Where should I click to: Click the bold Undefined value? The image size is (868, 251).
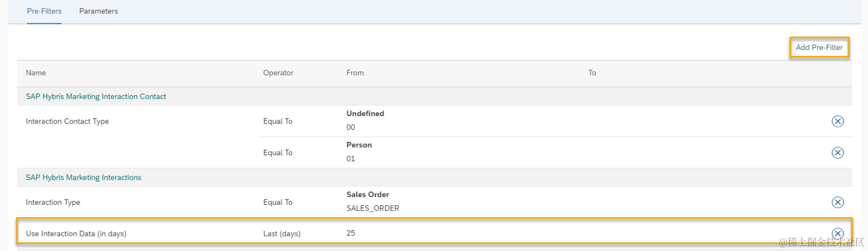(x=365, y=114)
